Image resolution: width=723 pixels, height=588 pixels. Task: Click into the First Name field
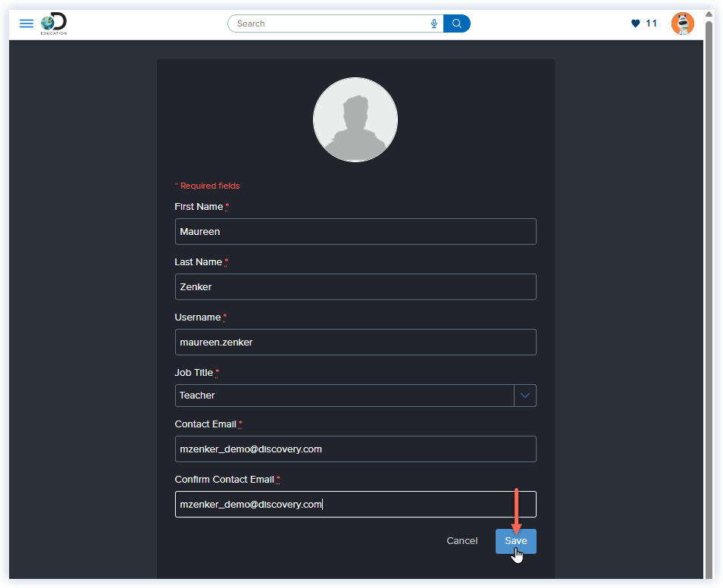[355, 232]
